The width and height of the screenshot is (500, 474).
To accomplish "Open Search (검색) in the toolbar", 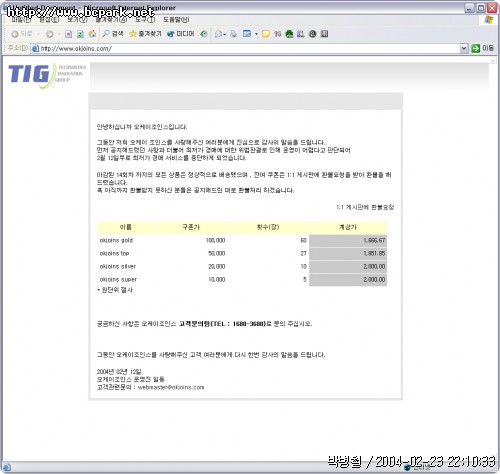I will [113, 34].
